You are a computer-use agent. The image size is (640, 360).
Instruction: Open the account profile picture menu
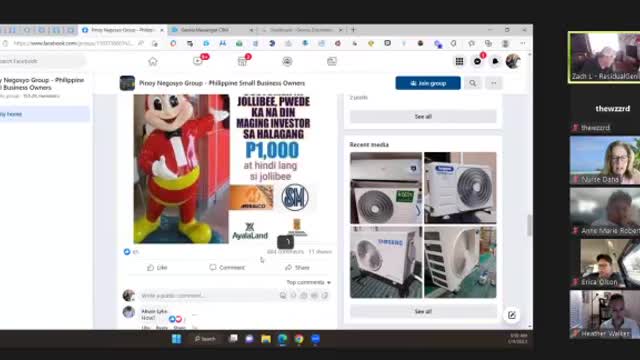pos(513,61)
